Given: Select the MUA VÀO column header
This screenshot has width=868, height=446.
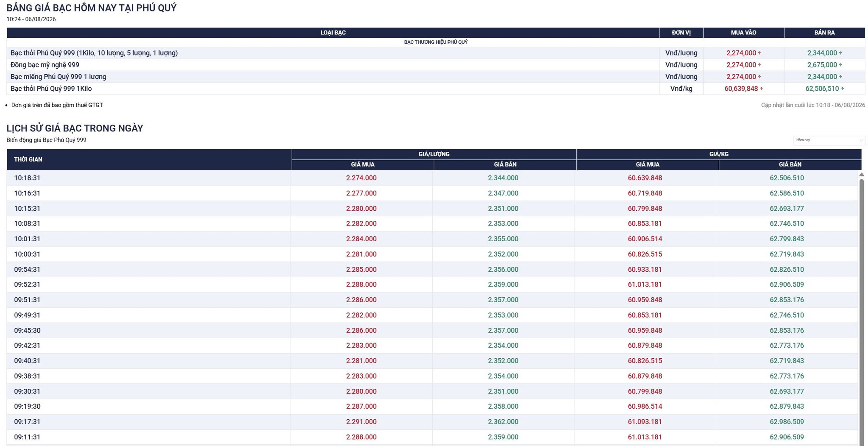Looking at the screenshot, I should click(743, 33).
